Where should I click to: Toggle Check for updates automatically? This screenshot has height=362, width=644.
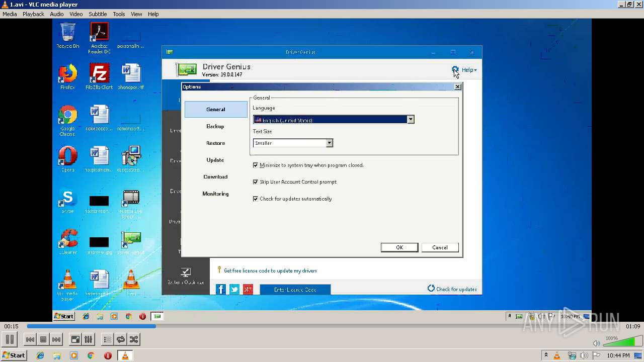click(x=256, y=199)
